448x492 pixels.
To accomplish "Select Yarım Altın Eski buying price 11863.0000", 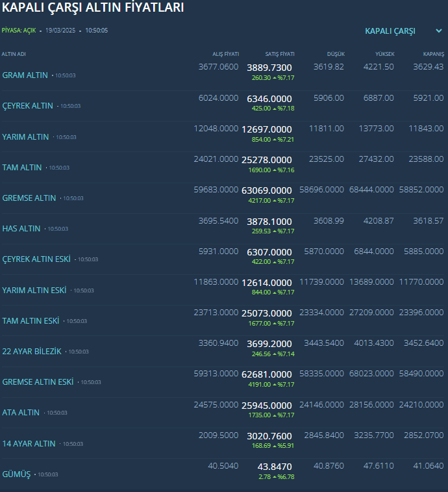I will tap(216, 282).
